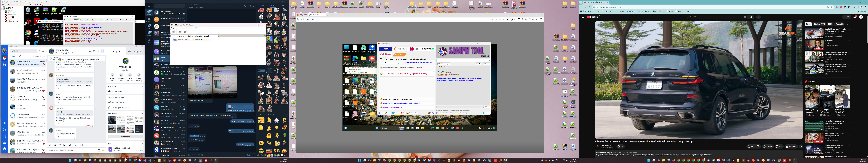Image resolution: width=868 pixels, height=163 pixels.
Task: Click the Zalo video call icon in VF8 header
Action: (94, 51)
